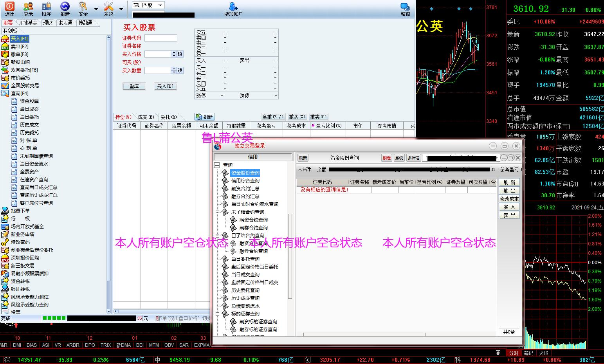
Task: Open the 系统 dropdown arrow
Action: tap(121, 9)
